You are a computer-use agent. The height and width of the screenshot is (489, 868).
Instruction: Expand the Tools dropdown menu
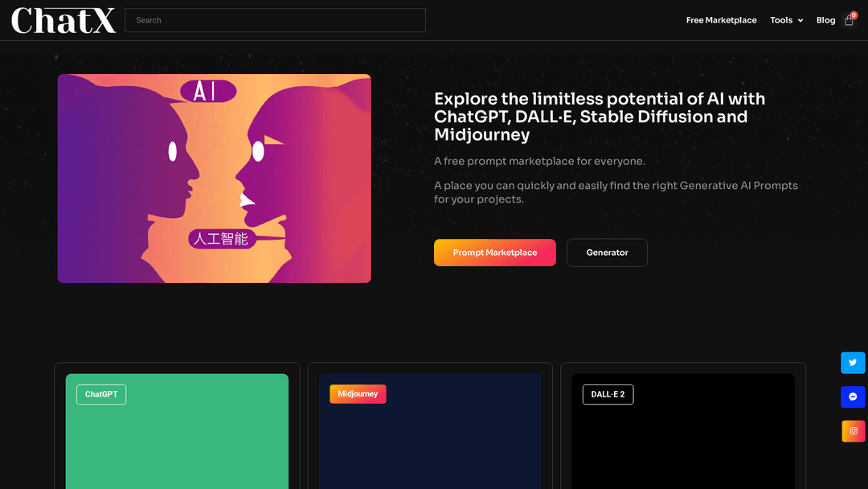(787, 20)
